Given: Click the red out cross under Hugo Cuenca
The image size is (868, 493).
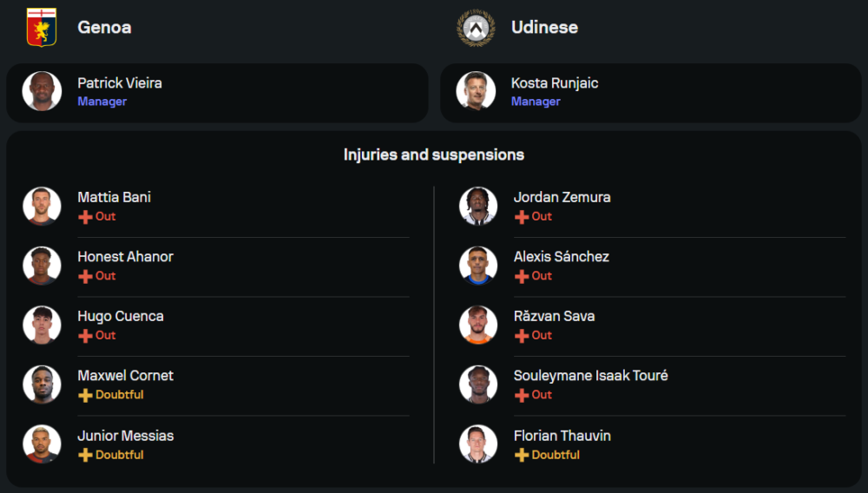Looking at the screenshot, I should click(85, 336).
